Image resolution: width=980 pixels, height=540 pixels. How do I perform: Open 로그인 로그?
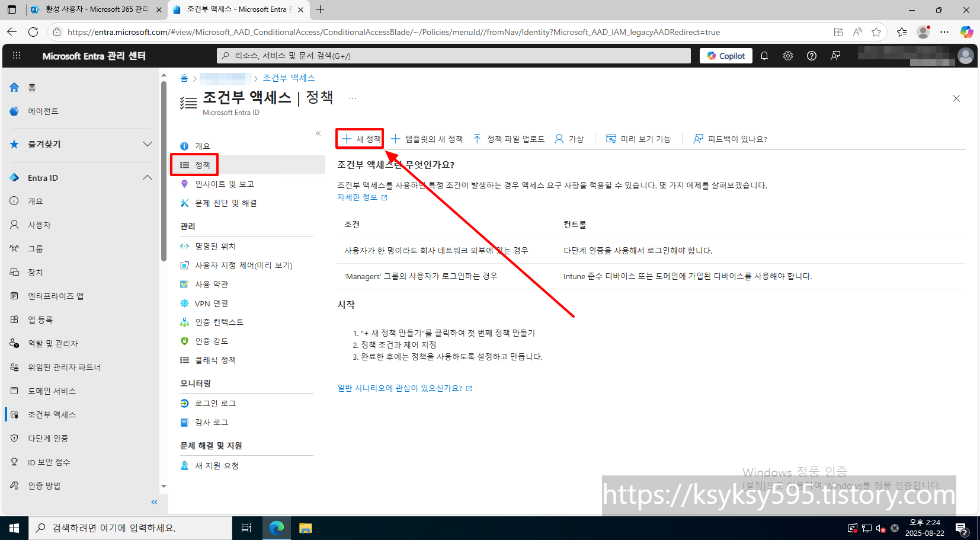point(215,403)
